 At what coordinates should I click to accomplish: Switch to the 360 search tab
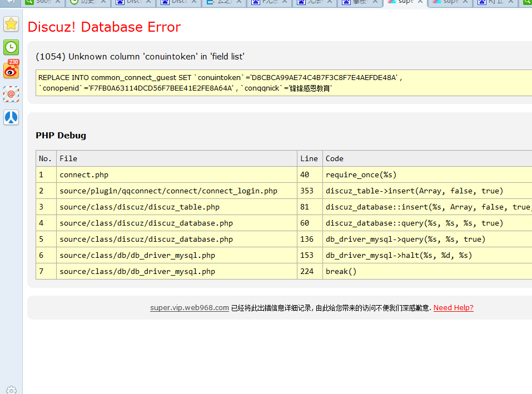[x=43, y=2]
